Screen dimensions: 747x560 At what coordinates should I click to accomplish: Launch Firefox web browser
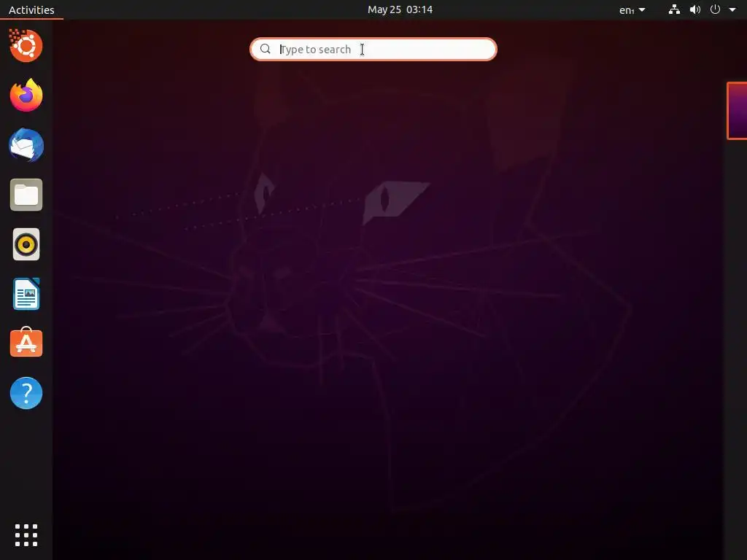click(26, 96)
